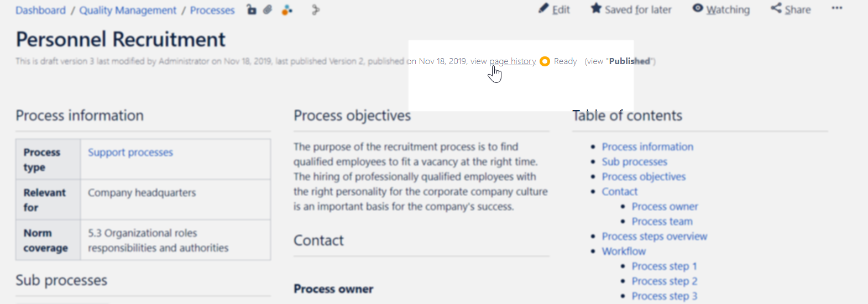Image resolution: width=868 pixels, height=304 pixels.
Task: Open the attachments paperclip icon
Action: (268, 10)
